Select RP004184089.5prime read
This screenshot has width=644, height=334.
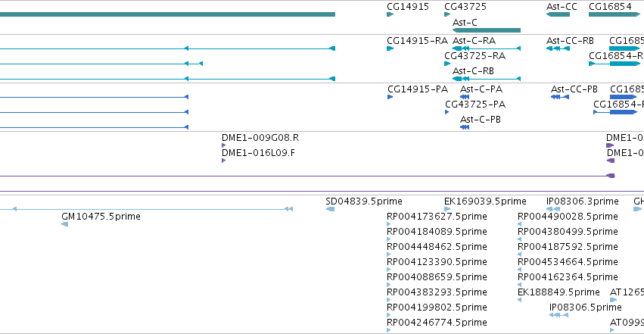pyautogui.click(x=437, y=232)
